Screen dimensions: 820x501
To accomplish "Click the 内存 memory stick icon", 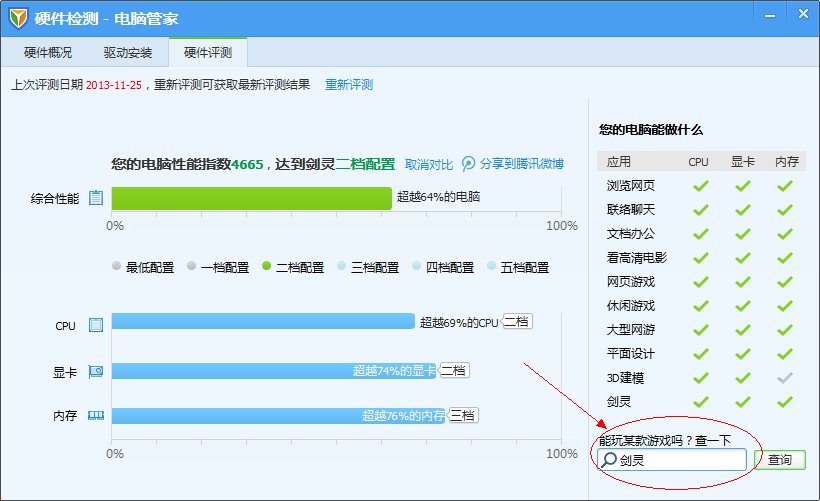I will [x=96, y=416].
